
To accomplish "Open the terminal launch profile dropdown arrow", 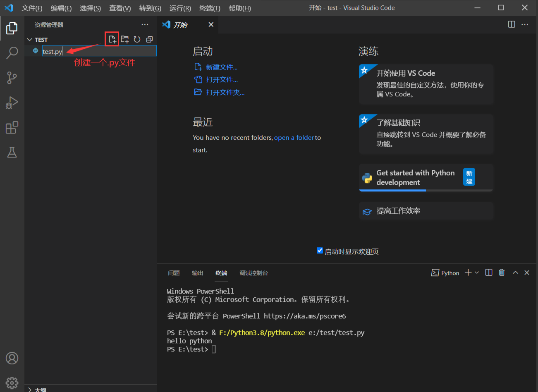I will (477, 272).
